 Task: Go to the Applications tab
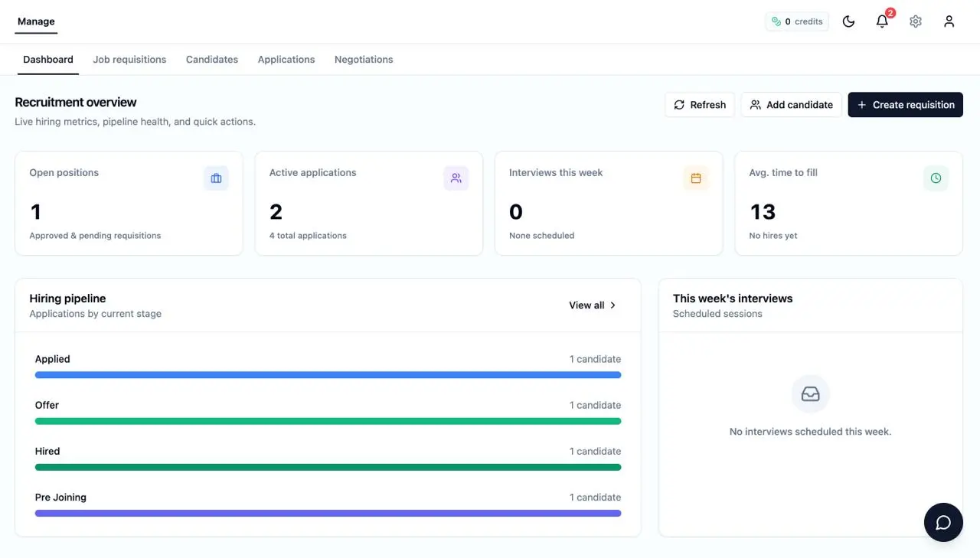(286, 60)
